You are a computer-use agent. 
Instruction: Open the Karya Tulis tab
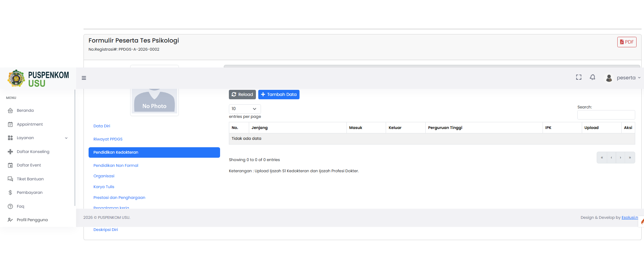tap(104, 187)
